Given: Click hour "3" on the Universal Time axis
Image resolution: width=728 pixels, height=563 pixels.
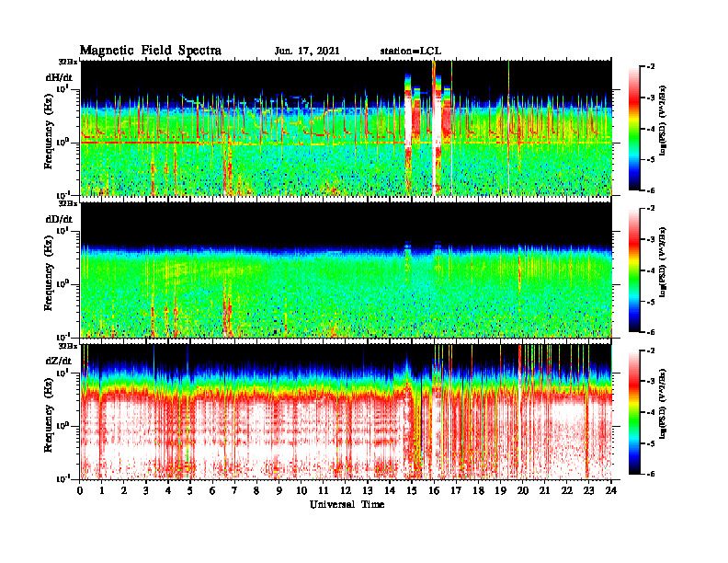Looking at the screenshot, I should click(146, 491).
